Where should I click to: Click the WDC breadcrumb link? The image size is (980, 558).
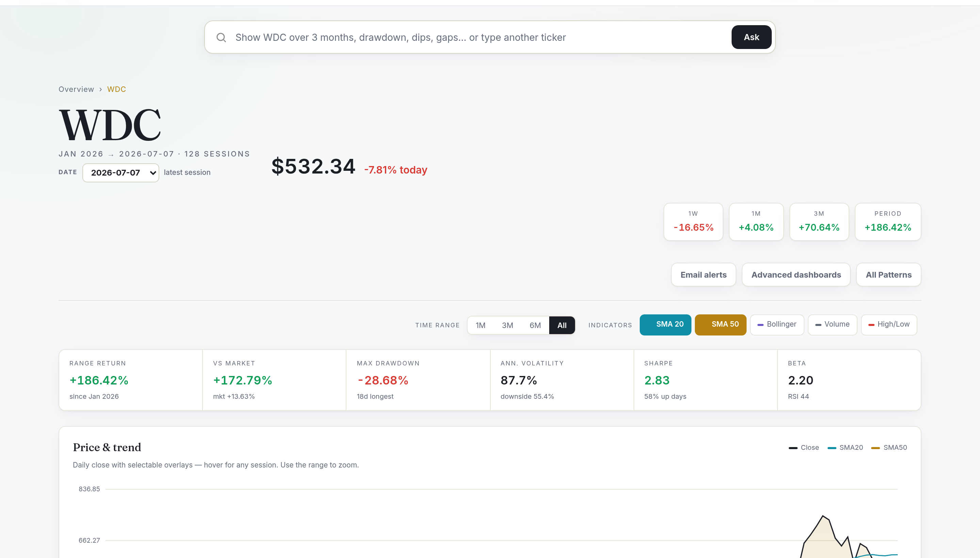[116, 89]
